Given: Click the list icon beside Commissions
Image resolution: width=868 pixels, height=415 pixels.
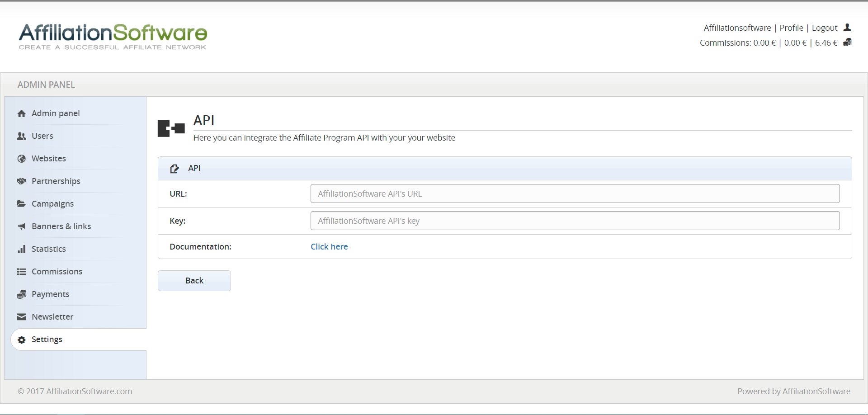Looking at the screenshot, I should [x=21, y=272].
